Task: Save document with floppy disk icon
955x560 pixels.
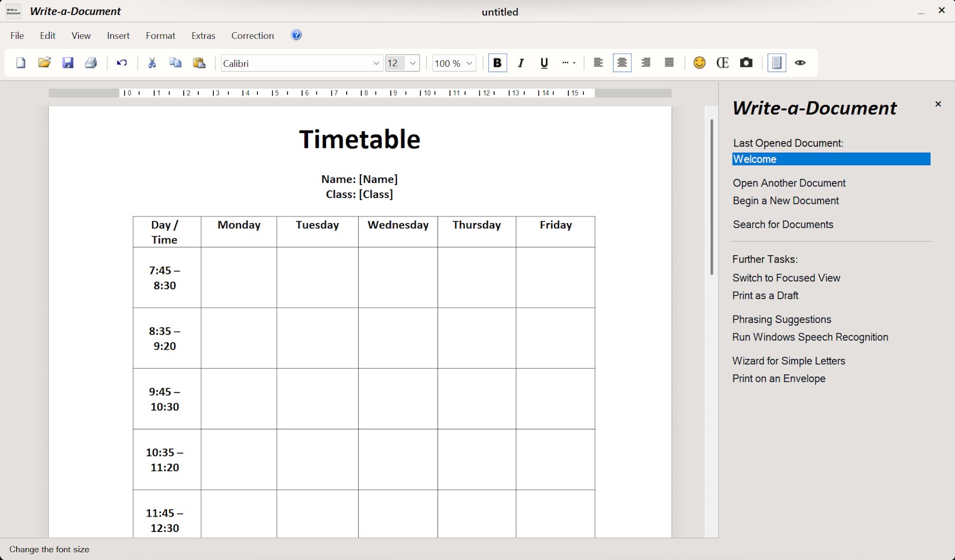Action: click(x=68, y=63)
